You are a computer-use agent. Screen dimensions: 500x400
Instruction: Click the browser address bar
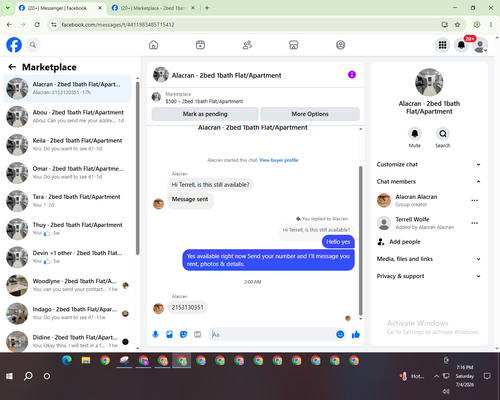(247, 24)
